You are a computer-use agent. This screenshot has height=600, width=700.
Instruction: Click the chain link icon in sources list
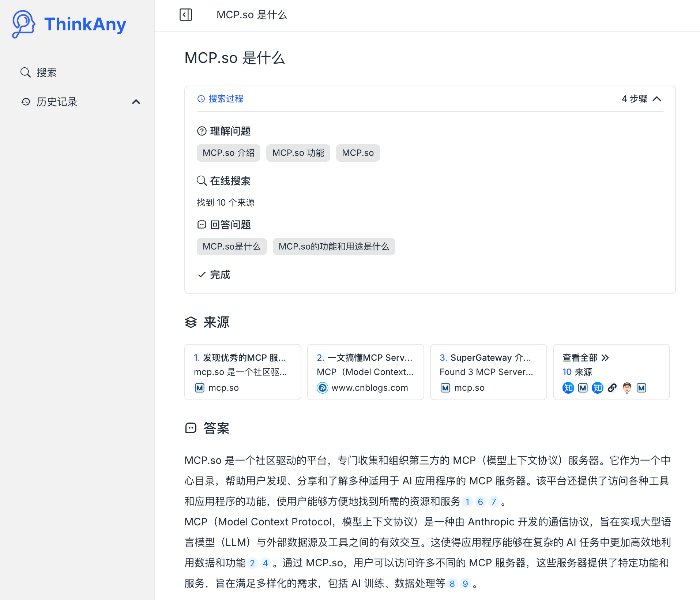click(x=612, y=388)
